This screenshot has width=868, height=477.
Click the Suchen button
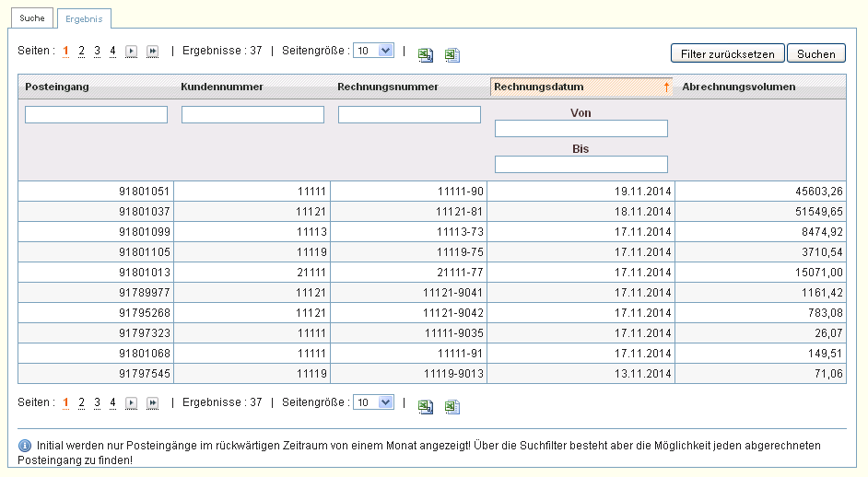click(x=816, y=53)
